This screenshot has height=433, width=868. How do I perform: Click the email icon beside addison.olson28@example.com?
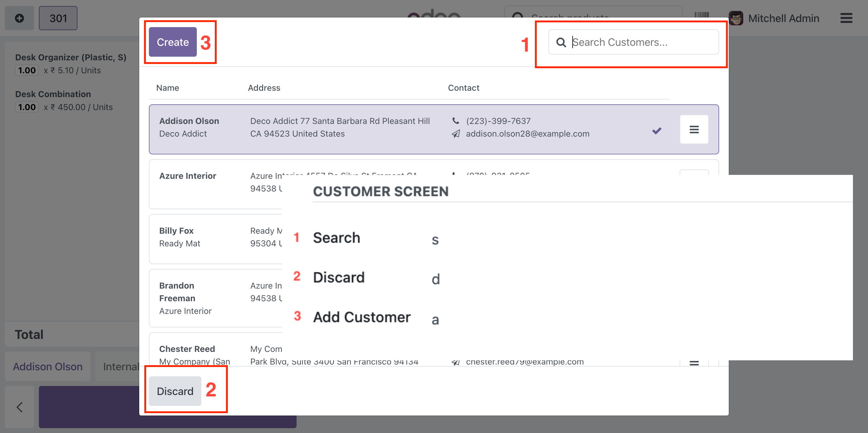click(x=455, y=134)
